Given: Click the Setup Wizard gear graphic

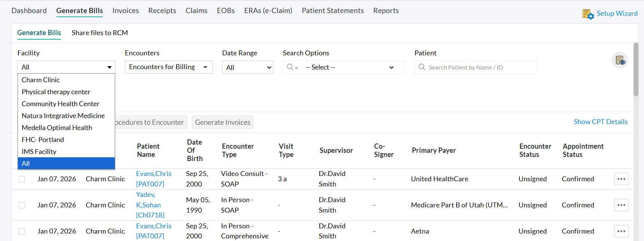Looking at the screenshot, I should (x=588, y=14).
